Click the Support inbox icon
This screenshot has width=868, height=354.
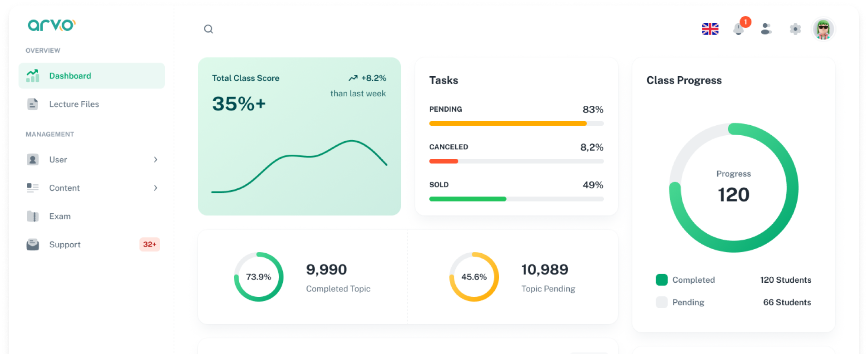tap(33, 245)
